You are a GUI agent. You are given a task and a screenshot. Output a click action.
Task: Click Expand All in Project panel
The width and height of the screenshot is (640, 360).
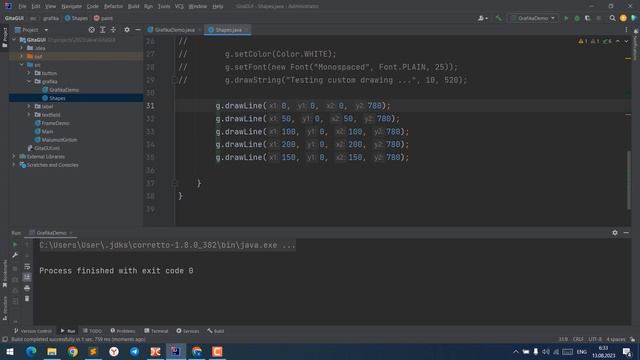tap(102, 30)
